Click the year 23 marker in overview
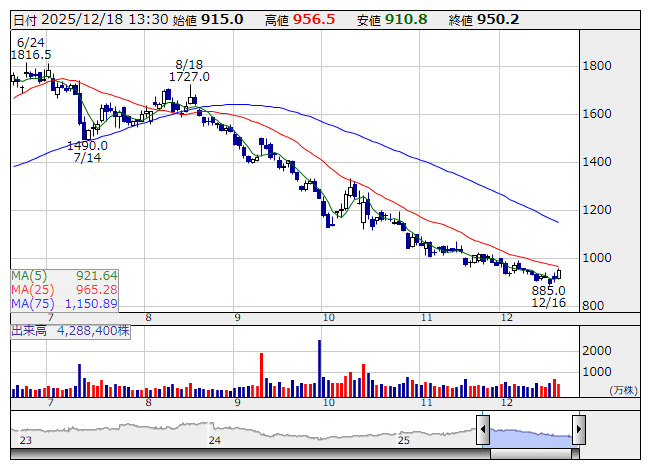This screenshot has width=653, height=470. [25, 440]
